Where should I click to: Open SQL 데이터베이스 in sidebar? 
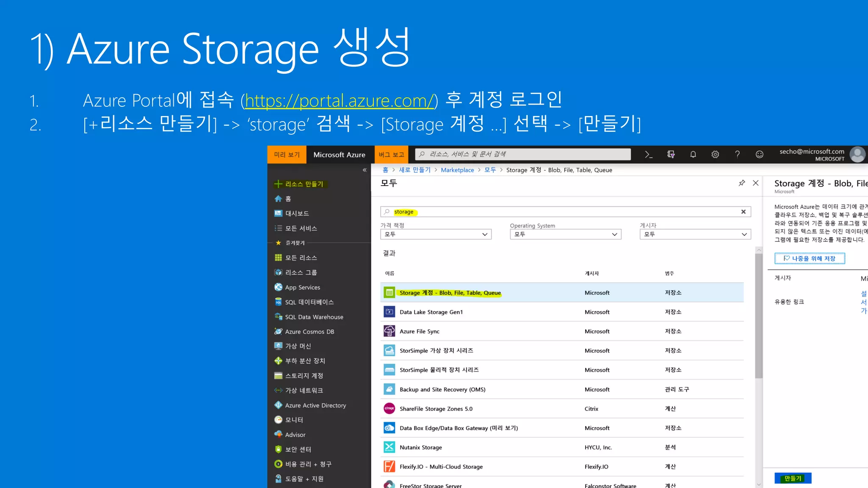[304, 302]
